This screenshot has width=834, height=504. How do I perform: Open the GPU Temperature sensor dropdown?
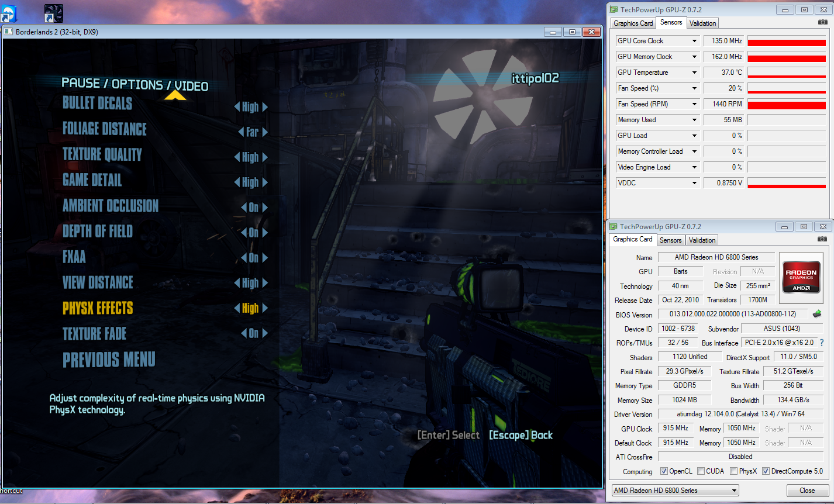[x=694, y=73]
